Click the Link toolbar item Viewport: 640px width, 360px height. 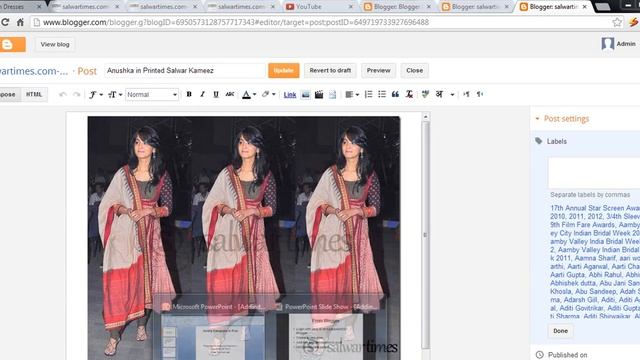click(290, 95)
